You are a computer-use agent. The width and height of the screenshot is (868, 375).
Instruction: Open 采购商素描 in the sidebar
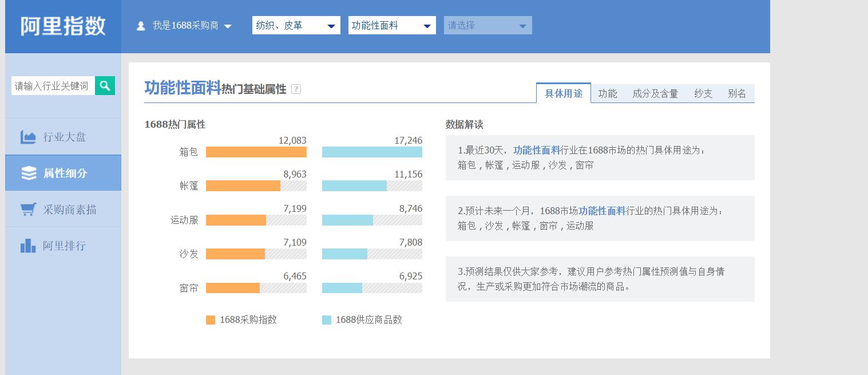click(63, 210)
